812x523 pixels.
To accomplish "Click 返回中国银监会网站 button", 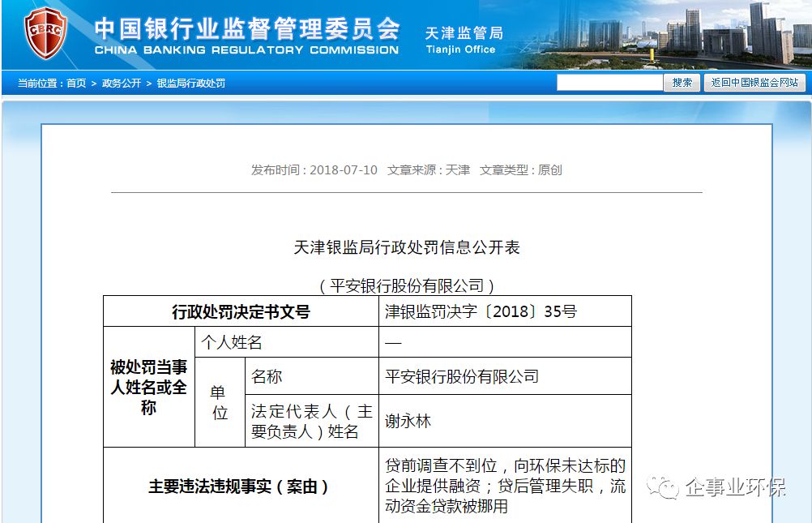I will [x=754, y=83].
